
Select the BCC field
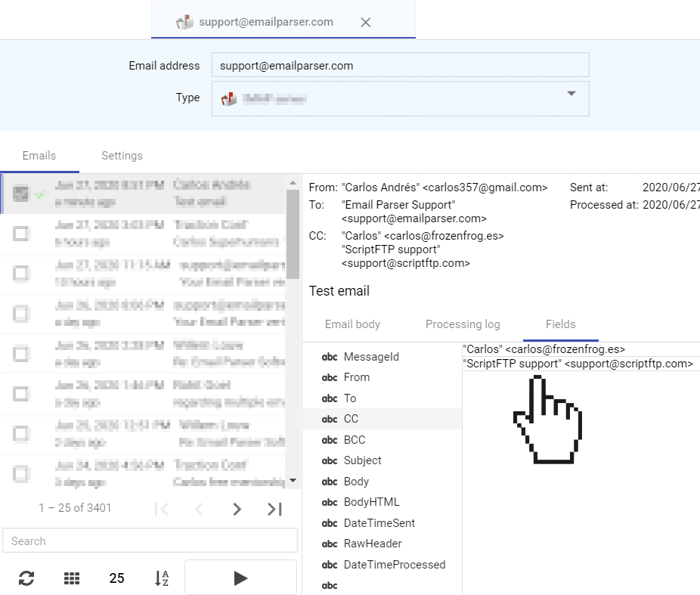[x=383, y=440]
